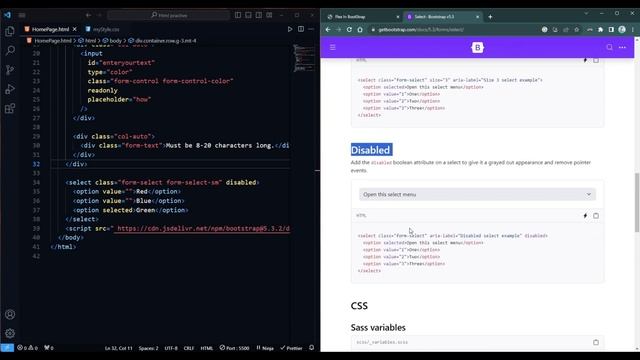The image size is (640, 360).
Task: Open the remote window status bar button
Action: pyautogui.click(x=7, y=348)
